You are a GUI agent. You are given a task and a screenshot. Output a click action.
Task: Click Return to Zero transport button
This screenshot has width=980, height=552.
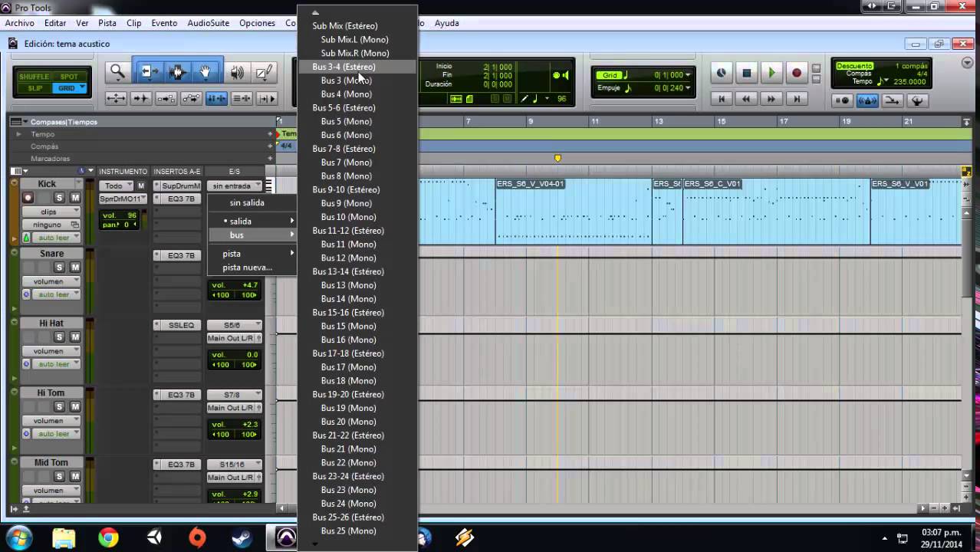coord(721,99)
